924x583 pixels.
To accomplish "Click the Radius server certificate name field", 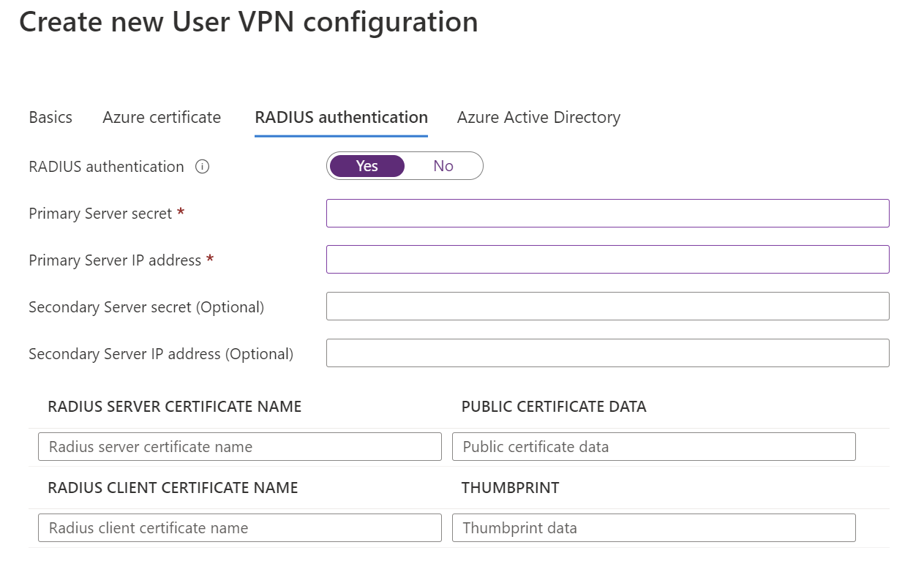I will point(239,446).
